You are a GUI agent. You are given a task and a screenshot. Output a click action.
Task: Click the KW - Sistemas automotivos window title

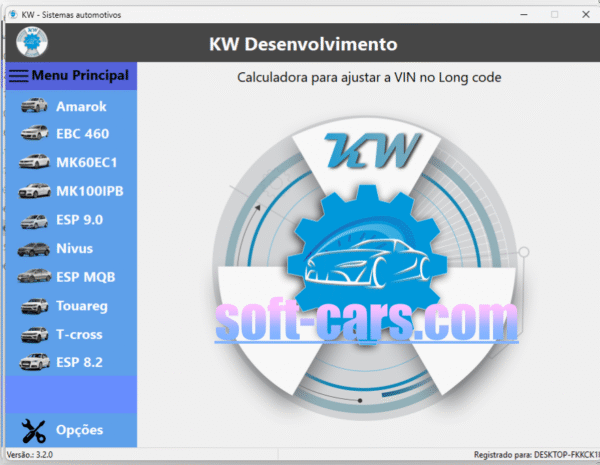pyautogui.click(x=71, y=15)
